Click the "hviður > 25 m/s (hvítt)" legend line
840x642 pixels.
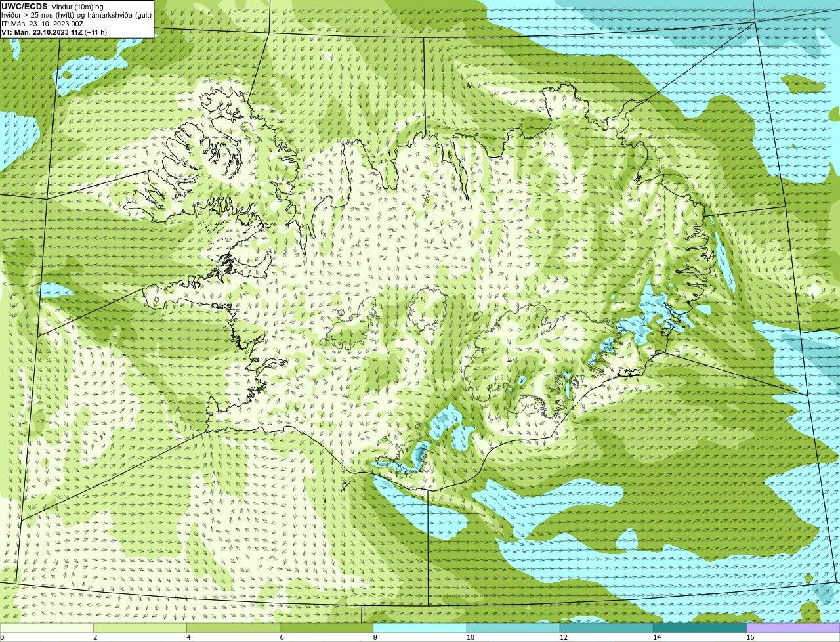[x=38, y=15]
